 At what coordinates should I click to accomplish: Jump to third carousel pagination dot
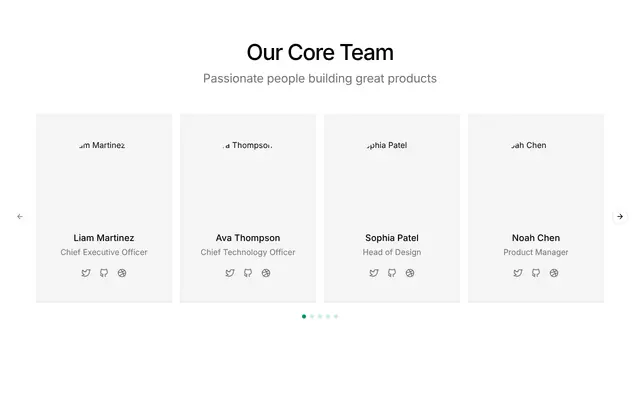tap(320, 316)
